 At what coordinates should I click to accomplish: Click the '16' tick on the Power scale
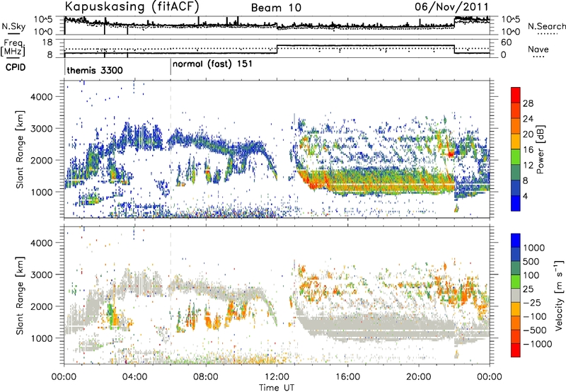pos(528,150)
